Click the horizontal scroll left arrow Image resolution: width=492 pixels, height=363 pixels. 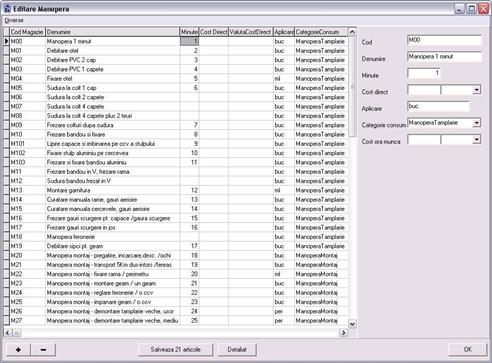pos(7,332)
